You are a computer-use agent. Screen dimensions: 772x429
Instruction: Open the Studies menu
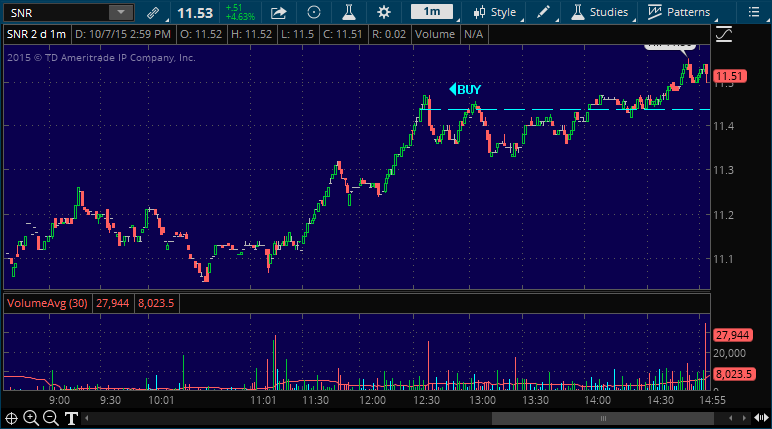pyautogui.click(x=600, y=13)
